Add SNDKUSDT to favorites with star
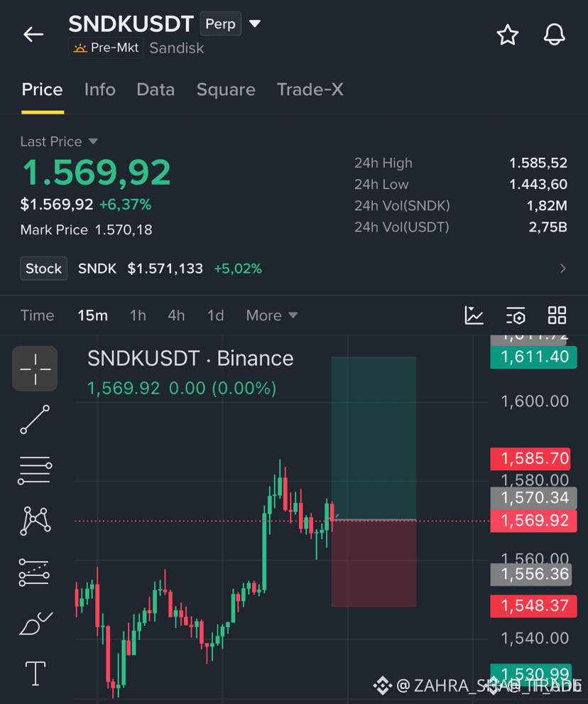This screenshot has width=588, height=704. coord(508,35)
